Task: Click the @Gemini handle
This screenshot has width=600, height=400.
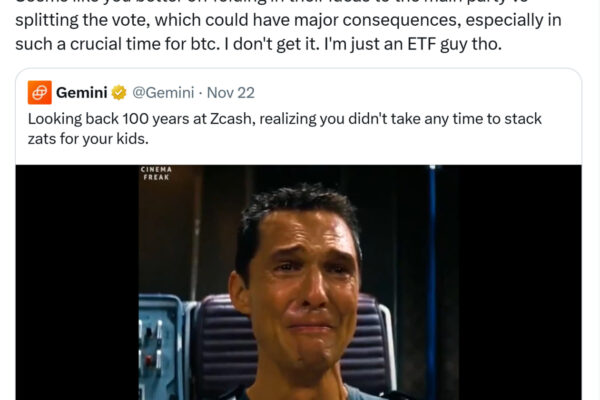Action: click(x=165, y=93)
